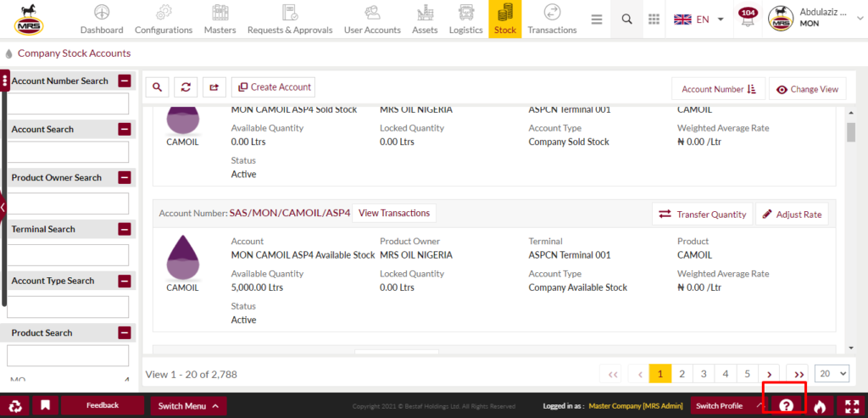Screen dimensions: 868x418
Task: Refresh the stock accounts list
Action: click(x=186, y=87)
